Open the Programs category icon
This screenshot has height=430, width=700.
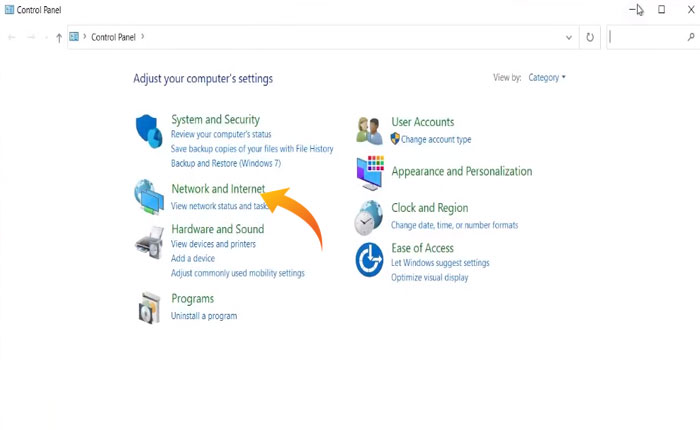point(149,307)
